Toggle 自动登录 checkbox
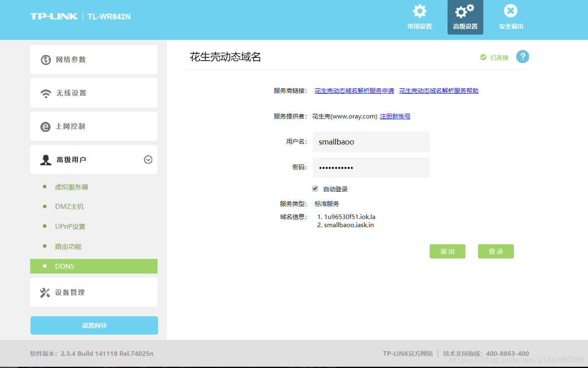The width and height of the screenshot is (588, 368). [x=315, y=188]
